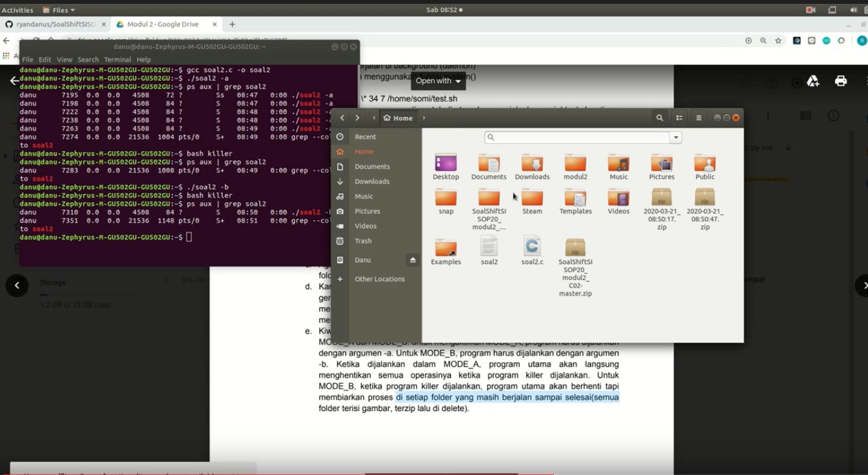This screenshot has width=868, height=475.
Task: Open the soal2.c file thumbnail
Action: pyautogui.click(x=532, y=245)
